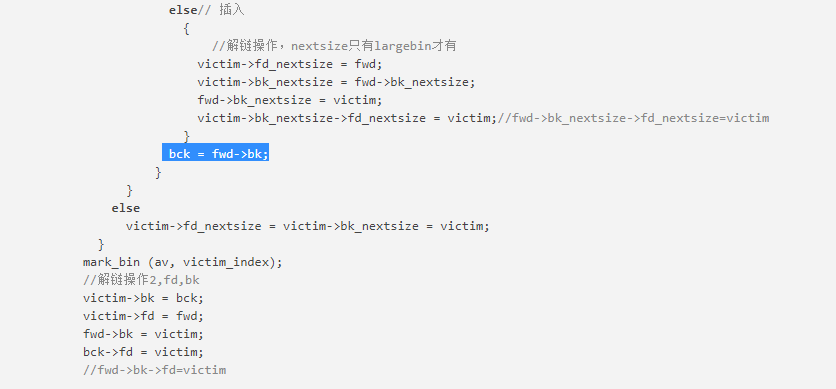Click the comment 解链操作2,fd,bk
The height and width of the screenshot is (389, 836).
coord(141,280)
